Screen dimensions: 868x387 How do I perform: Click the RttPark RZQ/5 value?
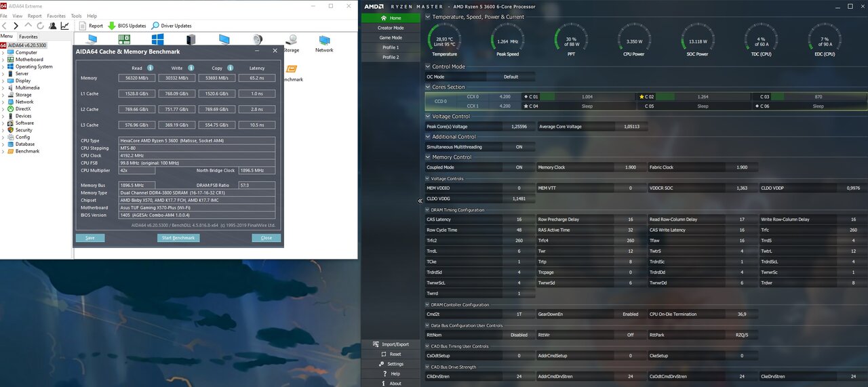(742, 335)
